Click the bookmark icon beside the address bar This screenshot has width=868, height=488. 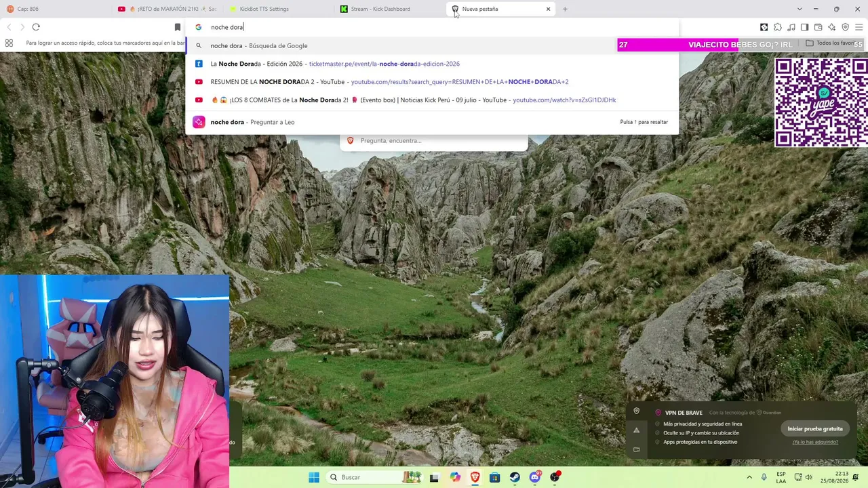click(178, 27)
